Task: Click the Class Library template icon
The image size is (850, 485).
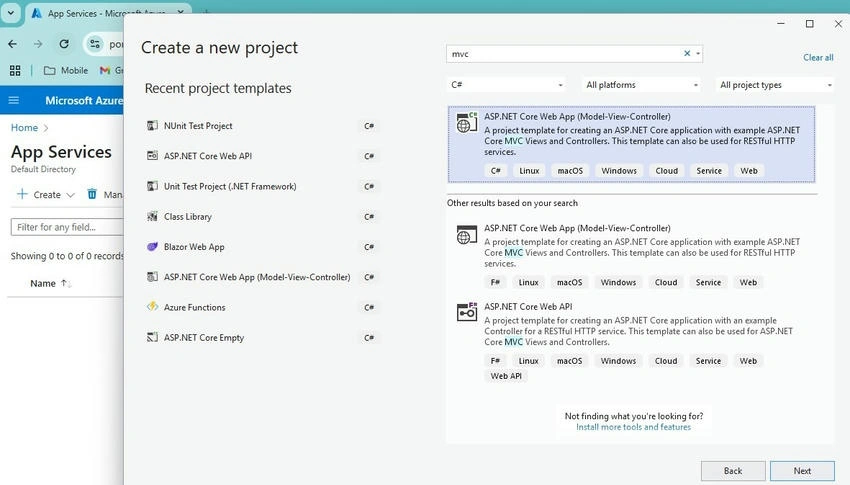Action: (152, 216)
